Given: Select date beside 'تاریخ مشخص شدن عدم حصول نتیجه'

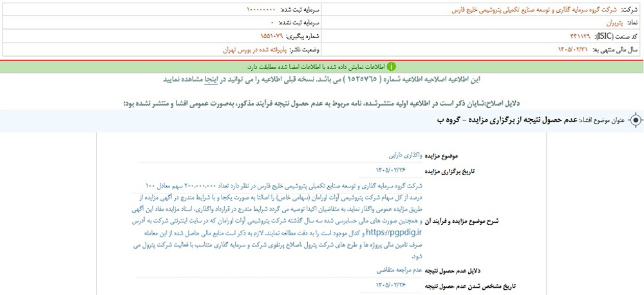Looking at the screenshot, I should 391,285.
